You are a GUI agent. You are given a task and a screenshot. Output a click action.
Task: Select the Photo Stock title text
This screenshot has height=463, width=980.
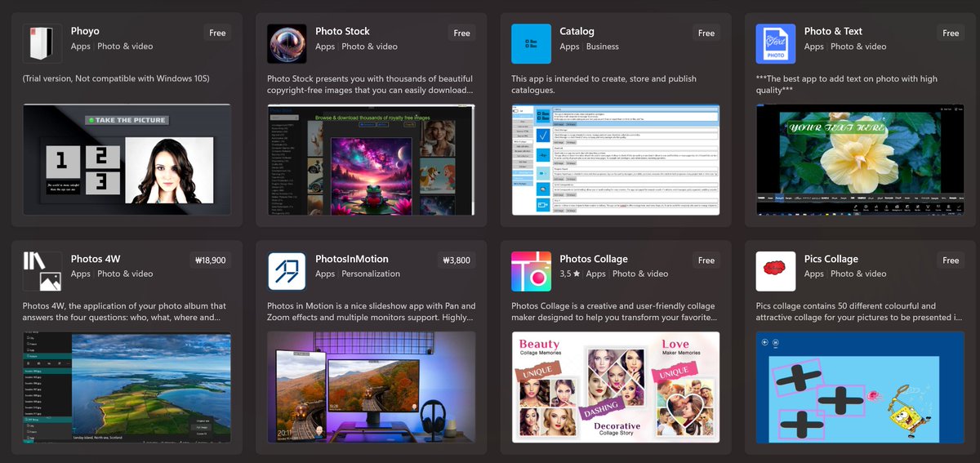tap(342, 31)
